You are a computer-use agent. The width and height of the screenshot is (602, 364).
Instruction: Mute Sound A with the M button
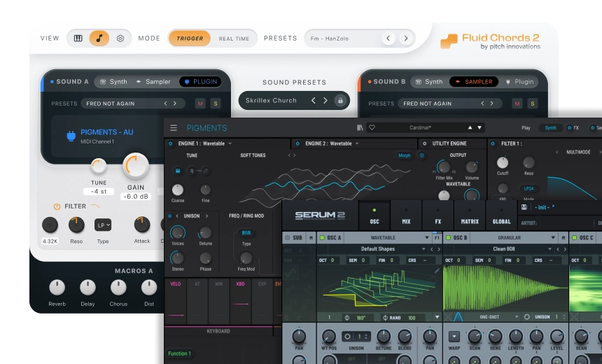click(x=200, y=104)
